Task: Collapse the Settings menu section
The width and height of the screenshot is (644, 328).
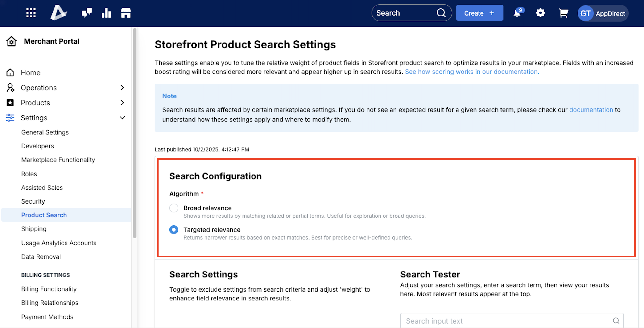Action: click(x=122, y=118)
